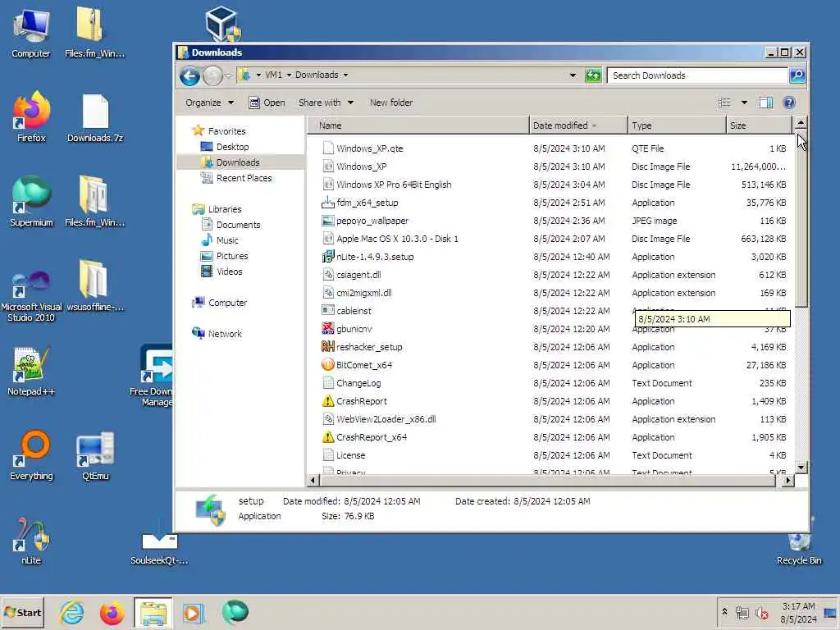Sort by the Name column header
Viewport: 840px width, 630px height.
pos(418,126)
